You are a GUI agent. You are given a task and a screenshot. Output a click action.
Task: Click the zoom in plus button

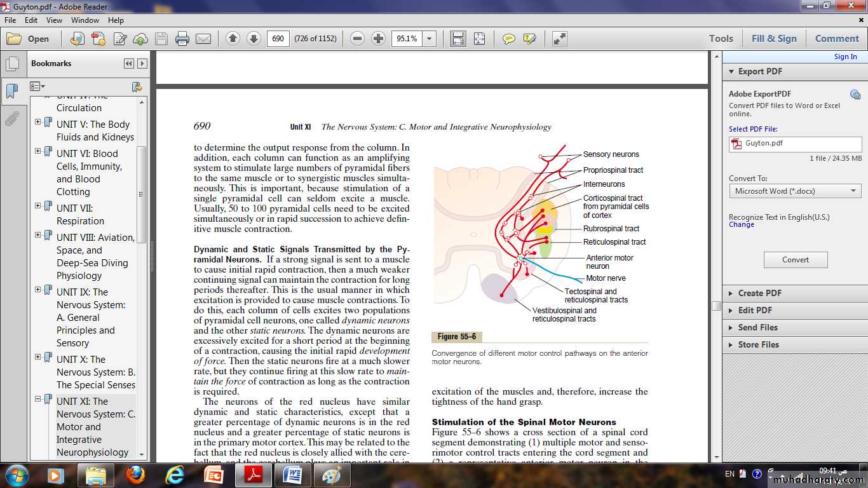pos(378,39)
